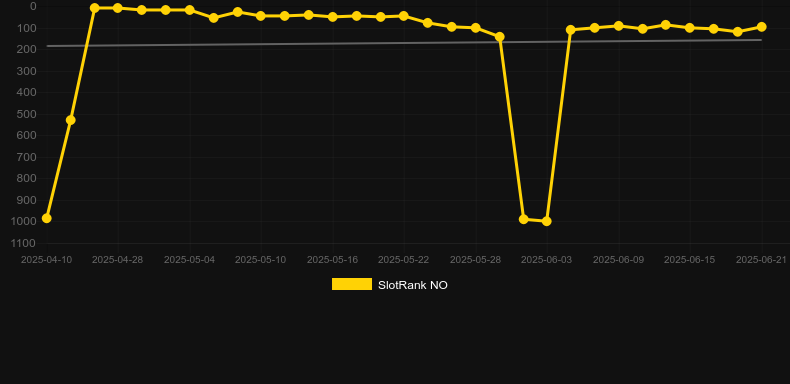Click the dip point just before 2025-06-03

[523, 219]
